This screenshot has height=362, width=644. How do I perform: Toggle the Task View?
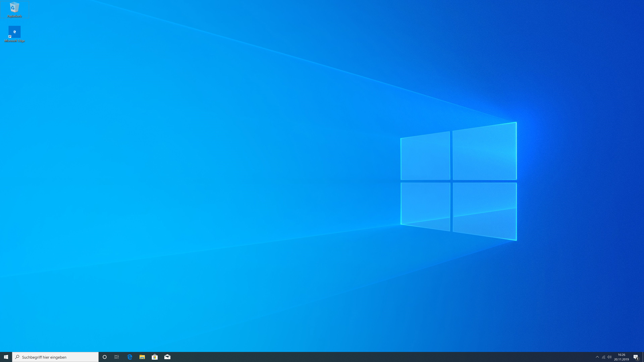click(x=117, y=357)
